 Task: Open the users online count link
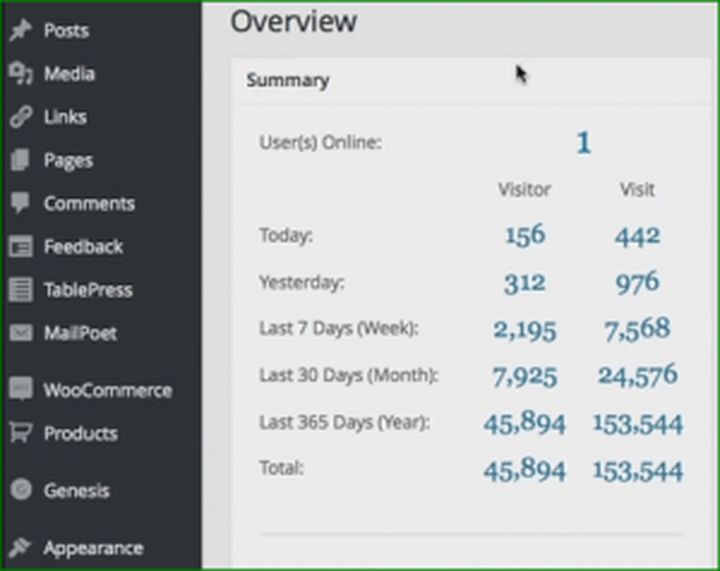(583, 143)
